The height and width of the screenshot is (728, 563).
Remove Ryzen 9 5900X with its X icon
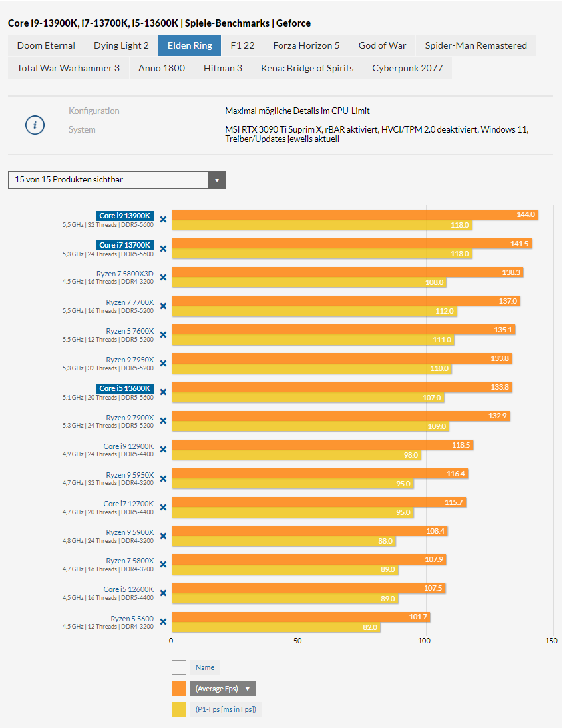(x=163, y=536)
